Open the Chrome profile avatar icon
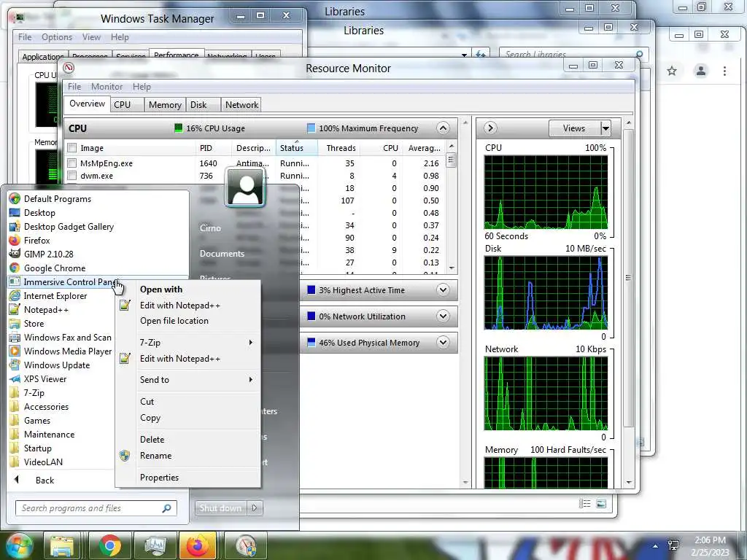 pos(701,71)
